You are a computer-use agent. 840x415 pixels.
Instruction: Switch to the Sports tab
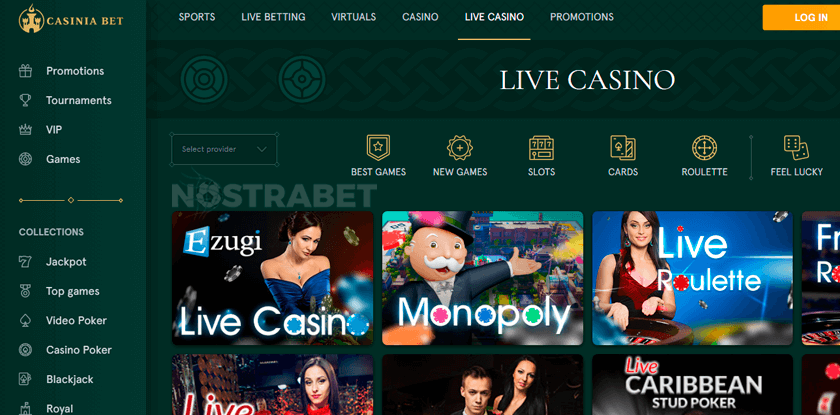click(x=197, y=17)
